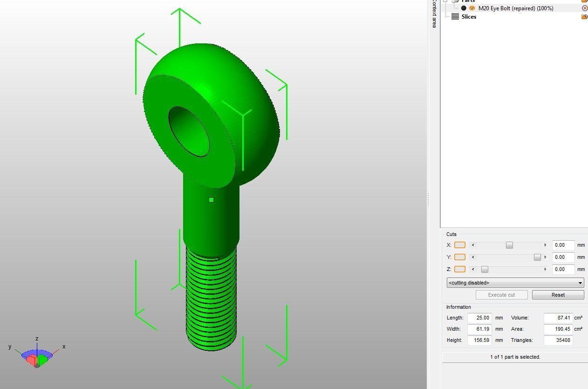Toggle the Y cut plane button
This screenshot has width=588, height=389.
(460, 257)
